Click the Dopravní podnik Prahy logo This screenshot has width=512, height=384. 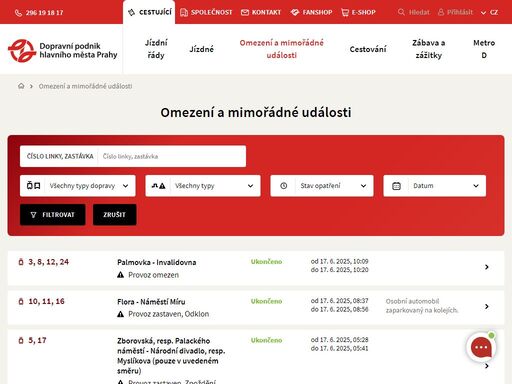click(x=63, y=51)
